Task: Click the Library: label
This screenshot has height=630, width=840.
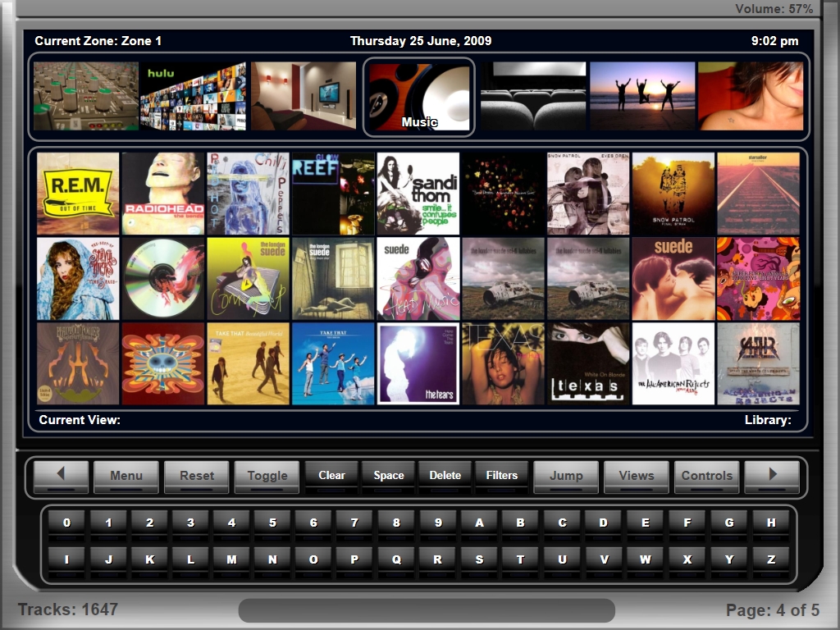Action: 768,420
